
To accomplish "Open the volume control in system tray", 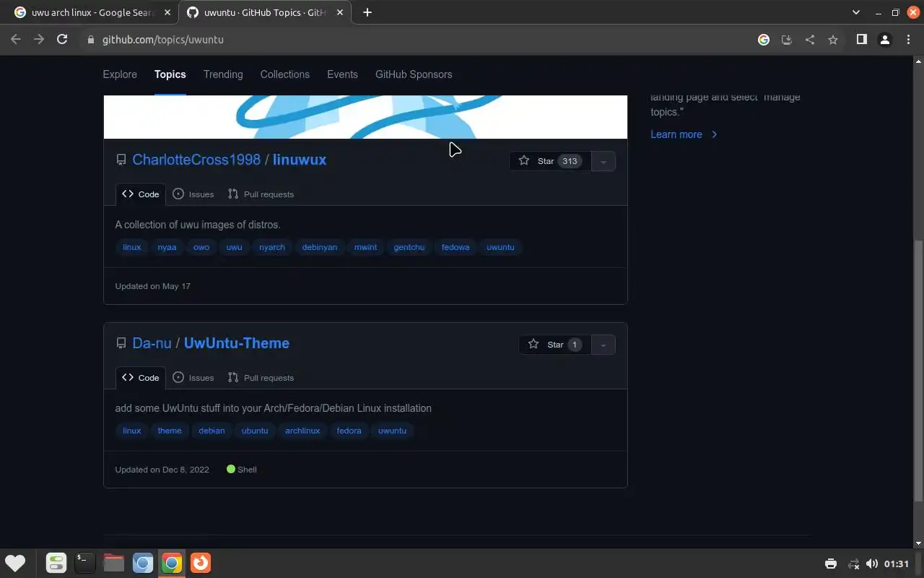I will (872, 564).
